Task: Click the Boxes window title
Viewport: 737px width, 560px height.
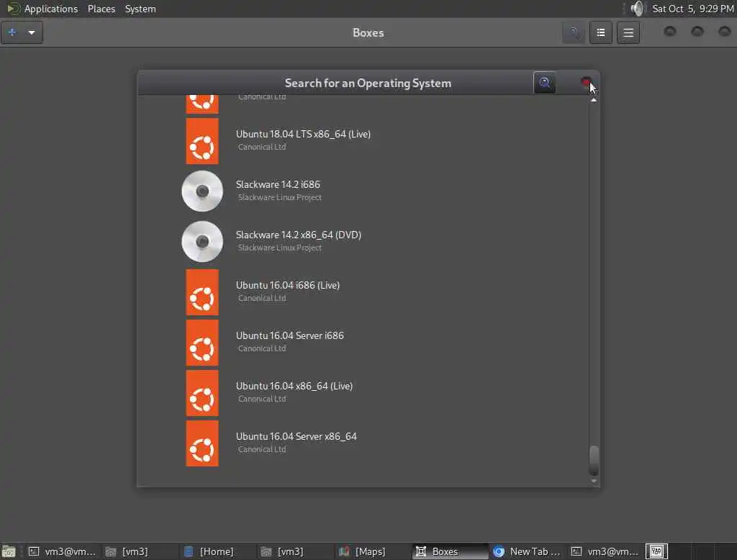Action: point(368,33)
